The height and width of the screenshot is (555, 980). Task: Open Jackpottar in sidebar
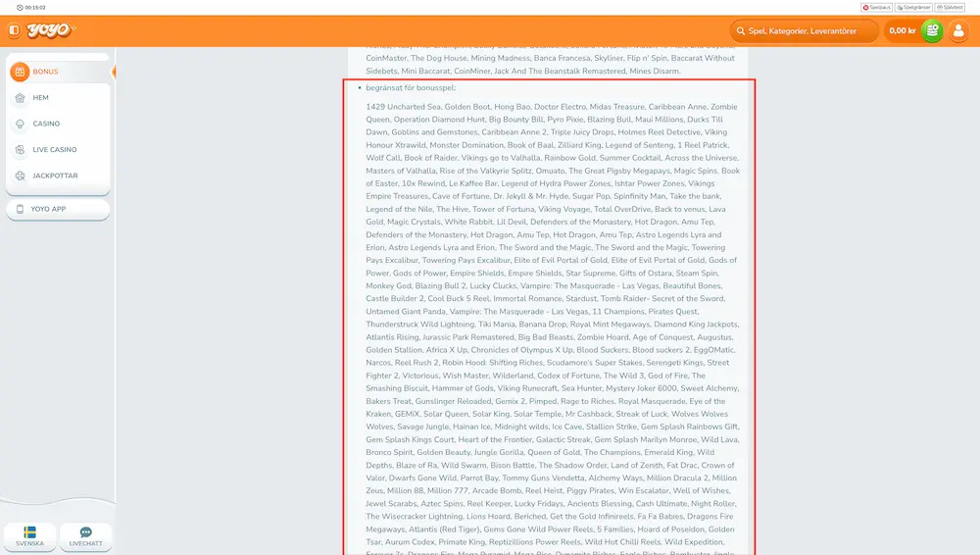pyautogui.click(x=58, y=176)
